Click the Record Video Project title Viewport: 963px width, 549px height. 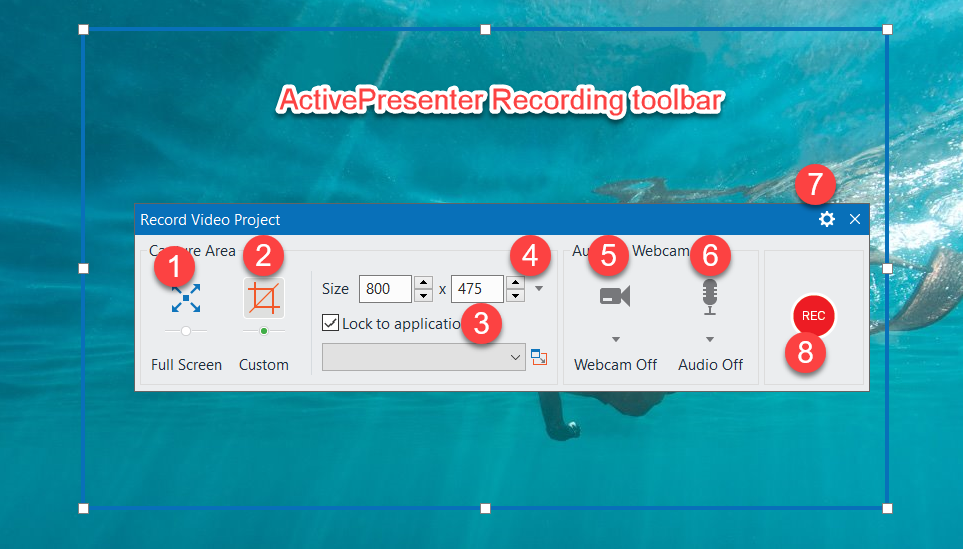coord(210,220)
